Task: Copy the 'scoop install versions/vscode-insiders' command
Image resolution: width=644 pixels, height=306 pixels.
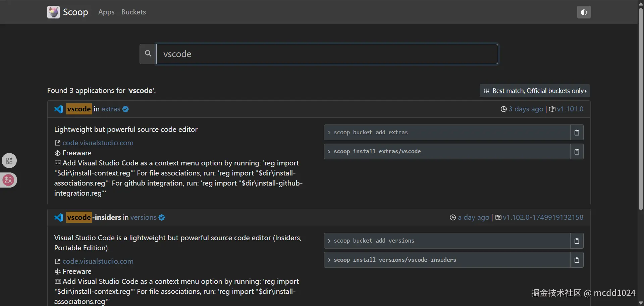Action: click(577, 260)
